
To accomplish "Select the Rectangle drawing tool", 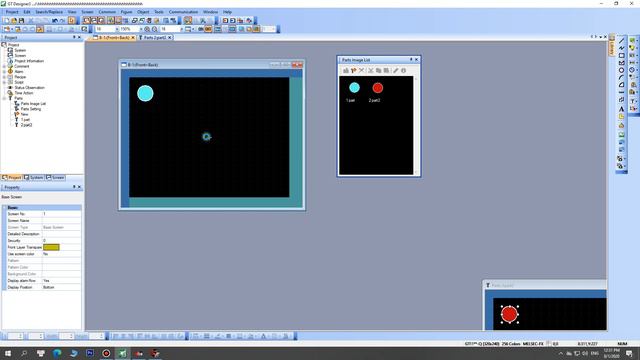I will click(x=621, y=55).
